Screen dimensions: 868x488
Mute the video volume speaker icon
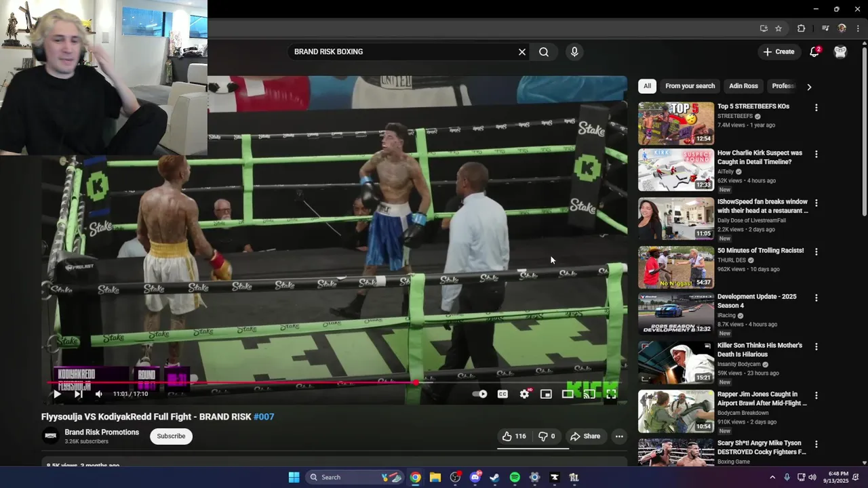pyautogui.click(x=99, y=394)
